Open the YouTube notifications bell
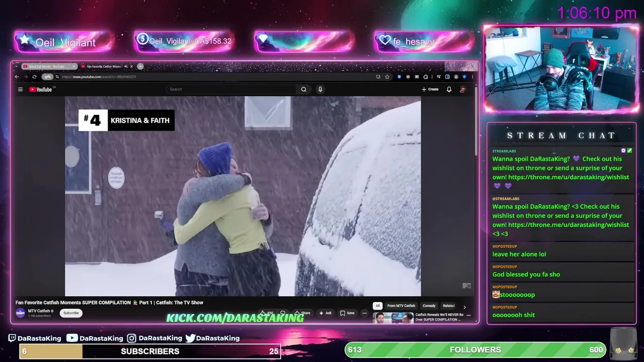Screen dimensions: 644x362 coord(449,89)
